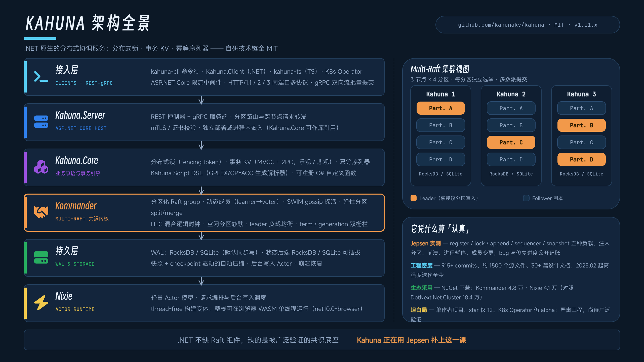Select Part. A leader in Kahuna 1
The image size is (644, 362).
click(441, 108)
